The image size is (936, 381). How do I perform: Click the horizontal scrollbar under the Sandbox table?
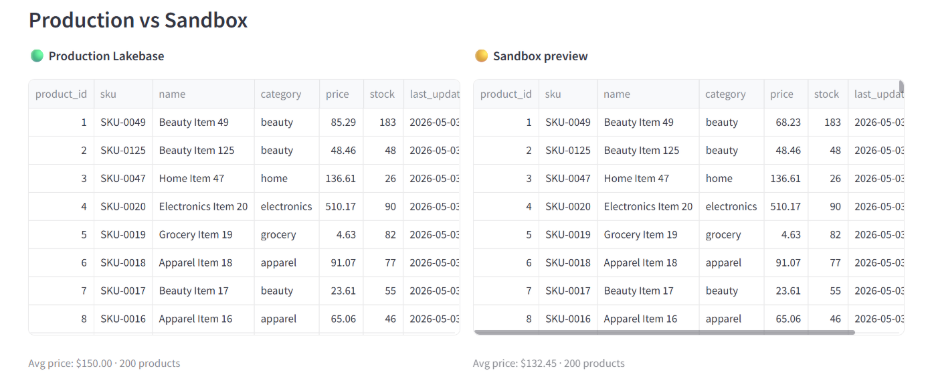coord(664,332)
